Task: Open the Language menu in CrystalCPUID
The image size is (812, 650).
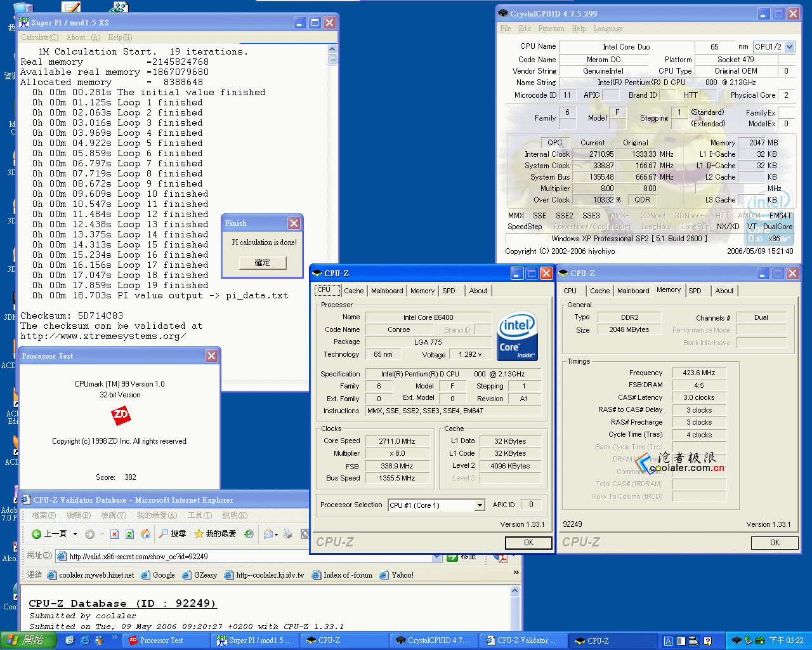Action: (x=608, y=29)
